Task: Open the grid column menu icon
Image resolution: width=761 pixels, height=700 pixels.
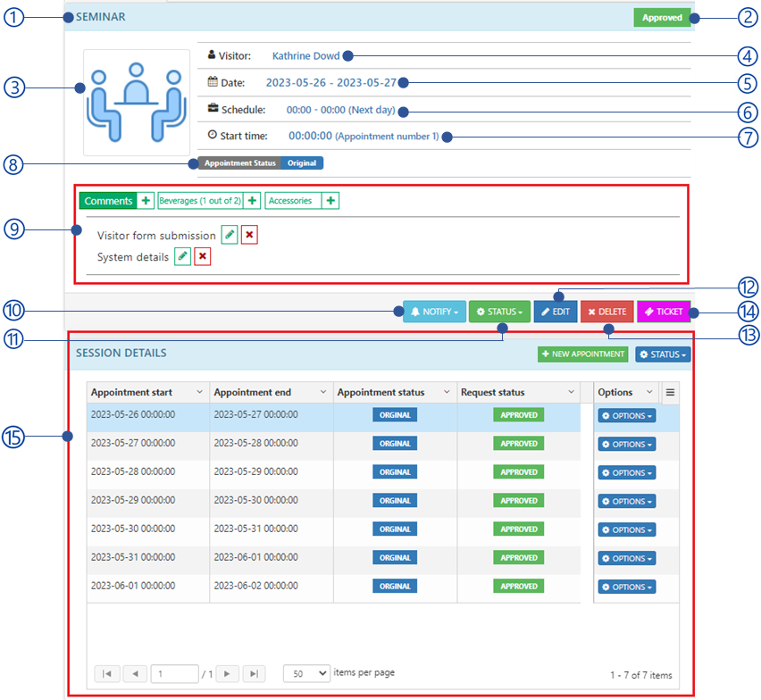Action: [x=670, y=392]
